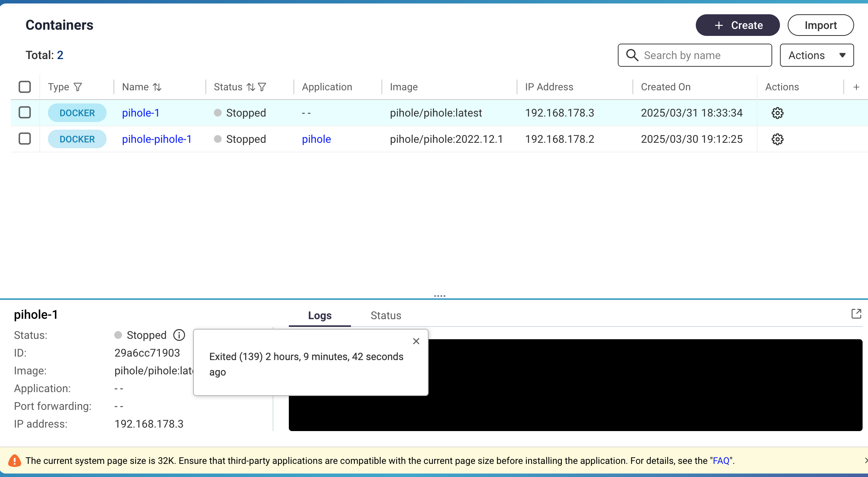The height and width of the screenshot is (477, 868).
Task: Click the Status column sort arrows
Action: (251, 87)
